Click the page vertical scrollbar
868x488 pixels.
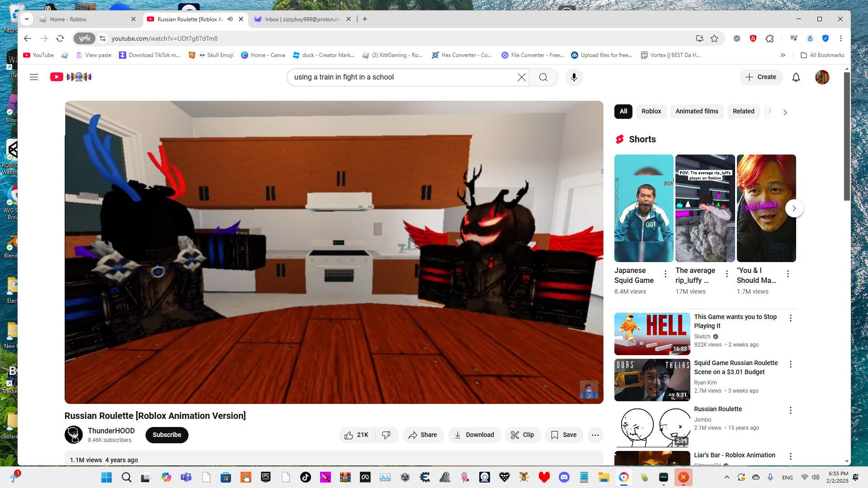847,136
